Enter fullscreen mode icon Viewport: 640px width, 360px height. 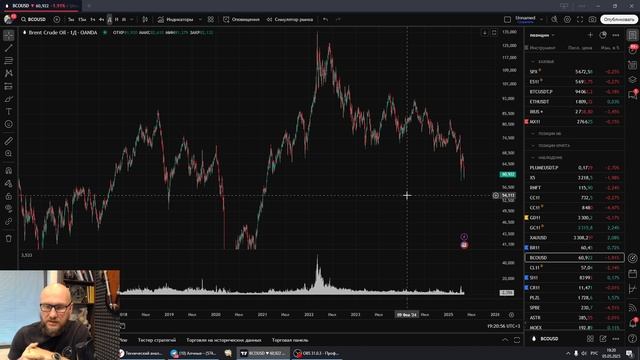tap(580, 19)
